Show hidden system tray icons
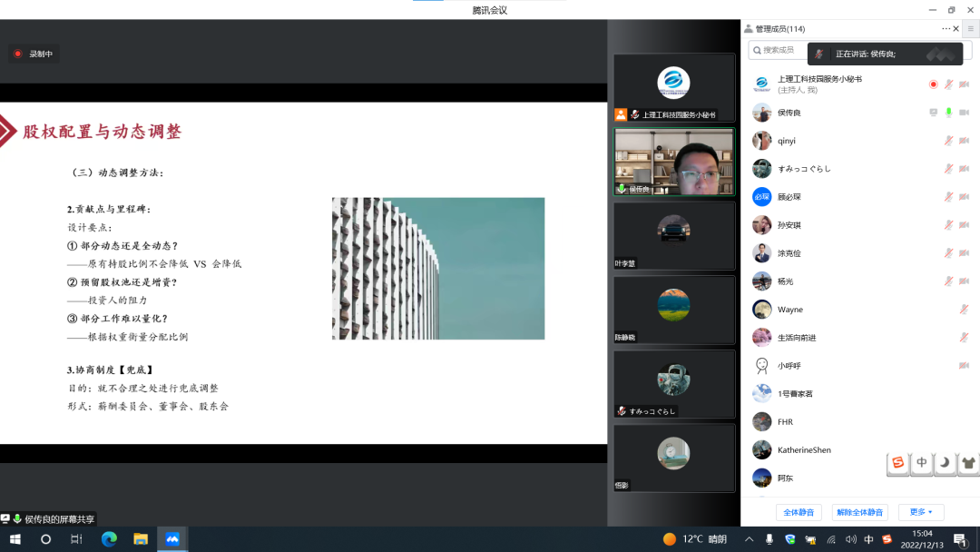The height and width of the screenshot is (552, 980). pyautogui.click(x=749, y=539)
